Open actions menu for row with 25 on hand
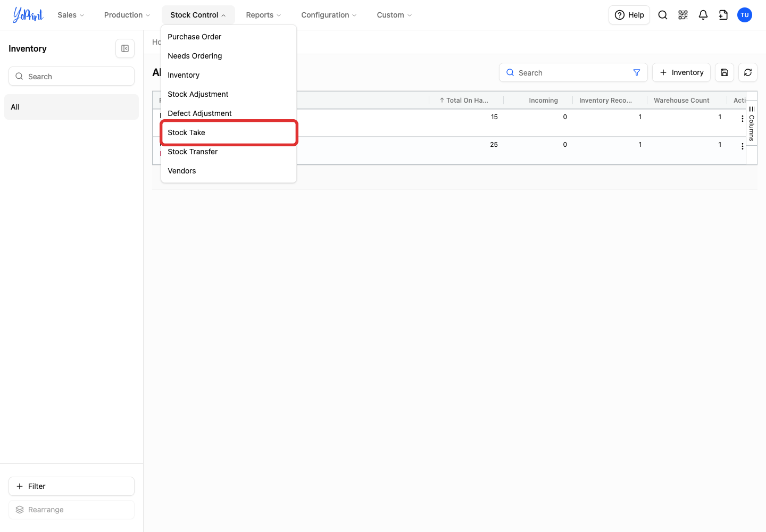The height and width of the screenshot is (532, 766). pyautogui.click(x=743, y=146)
